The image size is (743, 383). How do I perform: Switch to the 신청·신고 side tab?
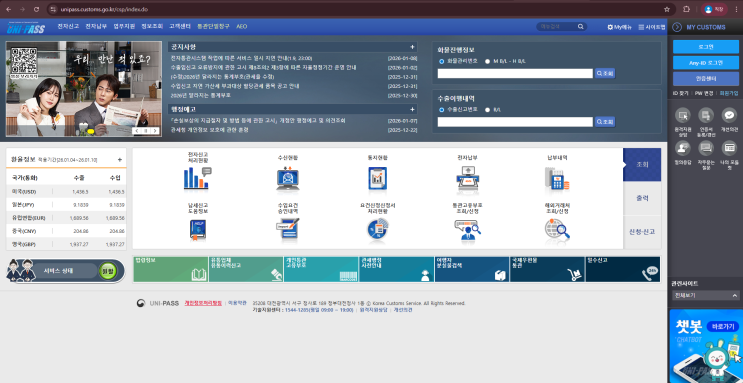(x=642, y=232)
